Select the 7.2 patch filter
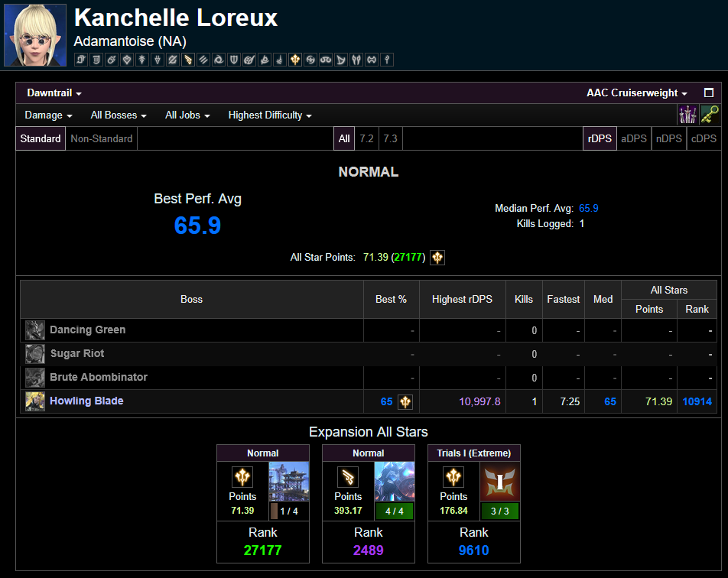Image resolution: width=728 pixels, height=578 pixels. coord(366,138)
